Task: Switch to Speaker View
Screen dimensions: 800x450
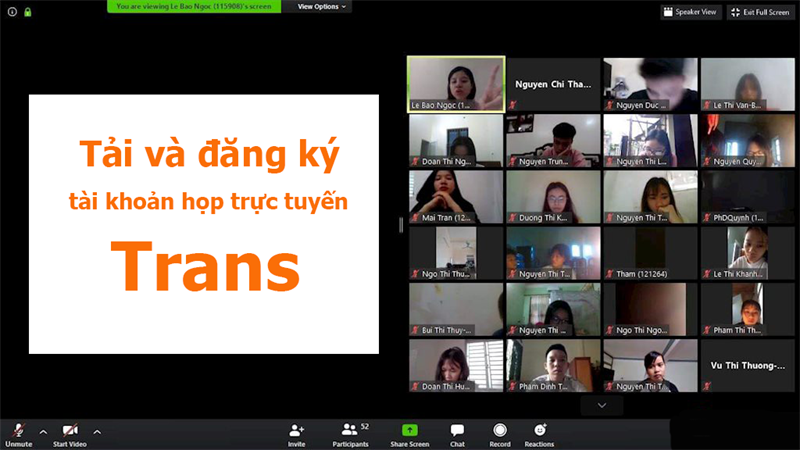Action: pyautogui.click(x=690, y=12)
